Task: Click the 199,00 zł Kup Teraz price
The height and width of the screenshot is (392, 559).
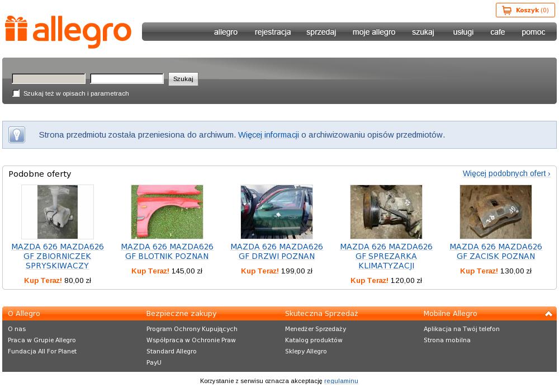Action: pyautogui.click(x=277, y=271)
